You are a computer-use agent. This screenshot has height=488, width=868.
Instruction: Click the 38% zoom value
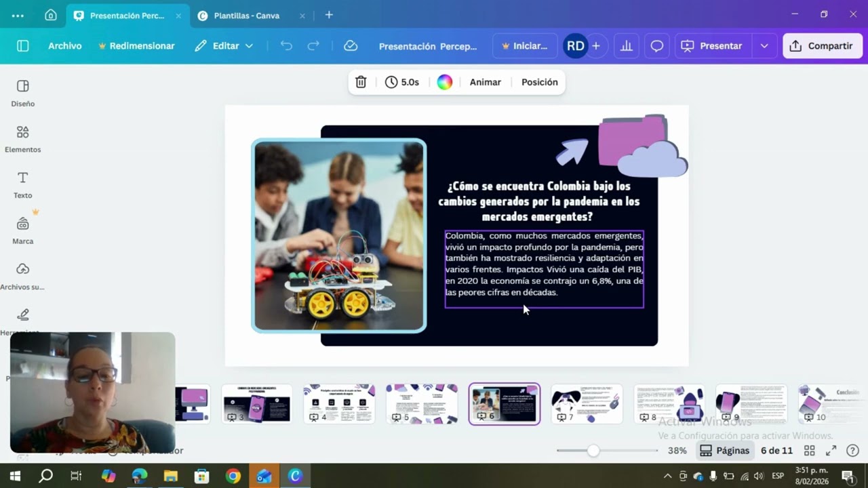[677, 451]
